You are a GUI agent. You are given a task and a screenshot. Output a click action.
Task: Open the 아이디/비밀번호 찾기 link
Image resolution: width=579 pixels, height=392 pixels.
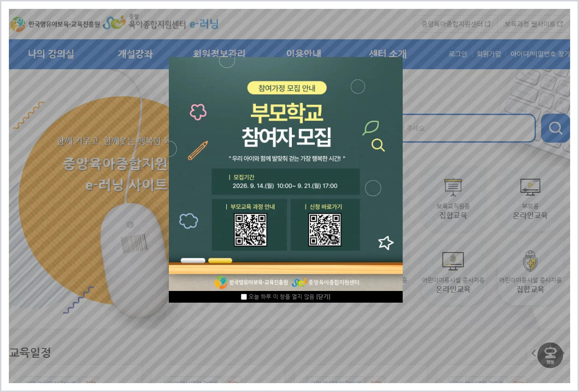[x=540, y=54]
